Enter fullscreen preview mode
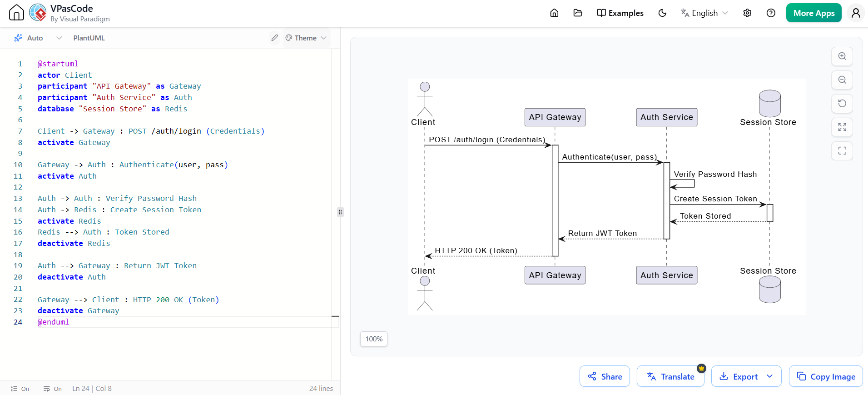 click(842, 150)
